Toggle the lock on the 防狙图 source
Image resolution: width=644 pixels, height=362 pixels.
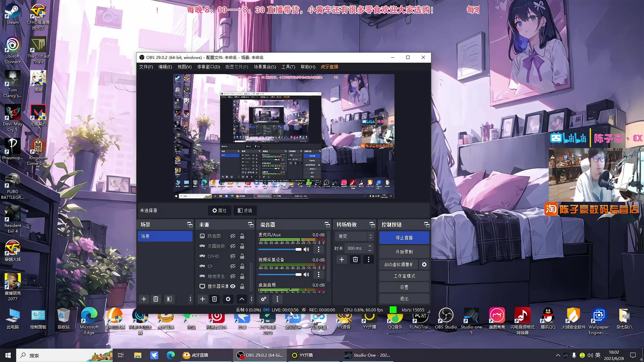(x=242, y=236)
